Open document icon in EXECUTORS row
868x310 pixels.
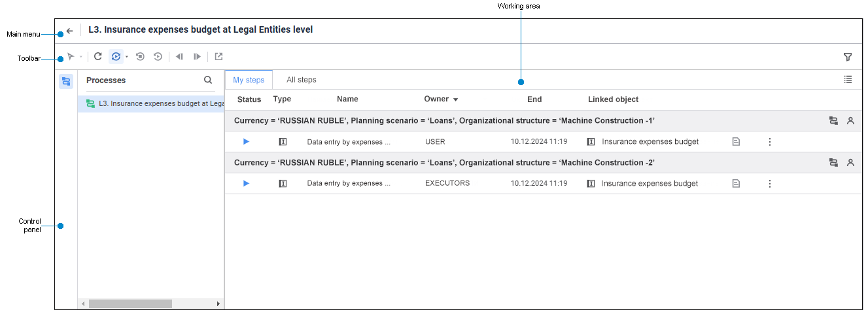736,183
